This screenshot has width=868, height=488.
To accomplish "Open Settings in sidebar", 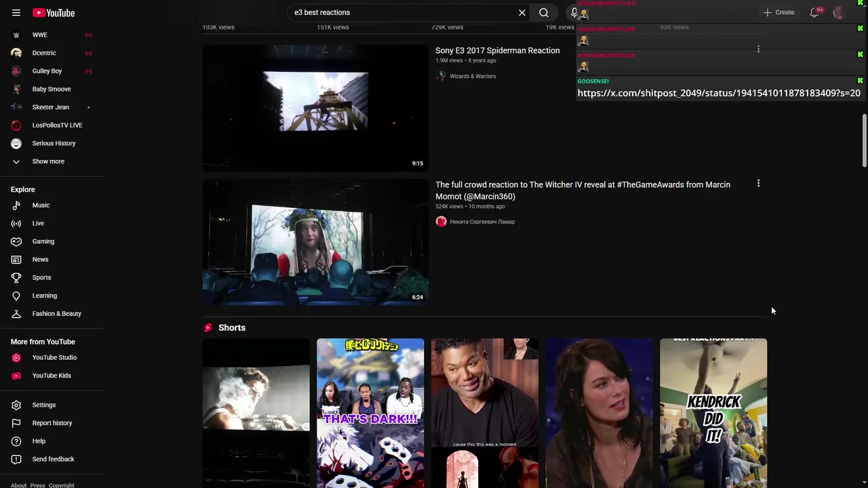I will (x=52, y=405).
